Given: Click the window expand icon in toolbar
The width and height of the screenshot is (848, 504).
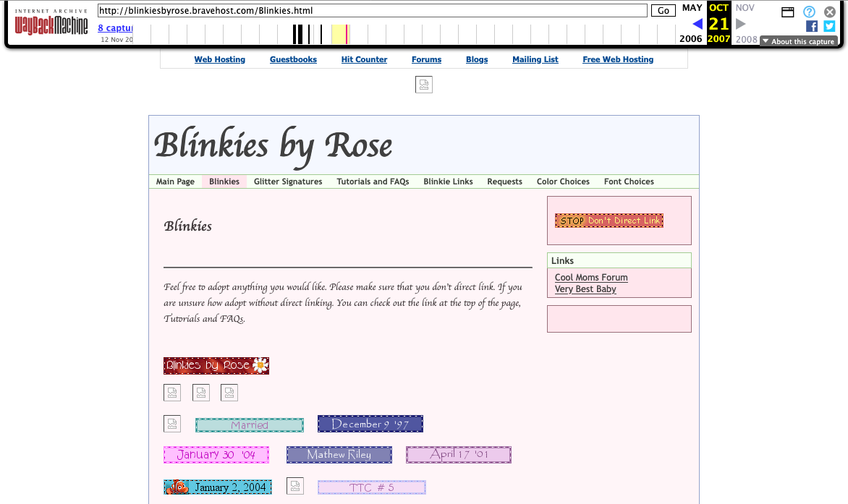Looking at the screenshot, I should (x=788, y=12).
